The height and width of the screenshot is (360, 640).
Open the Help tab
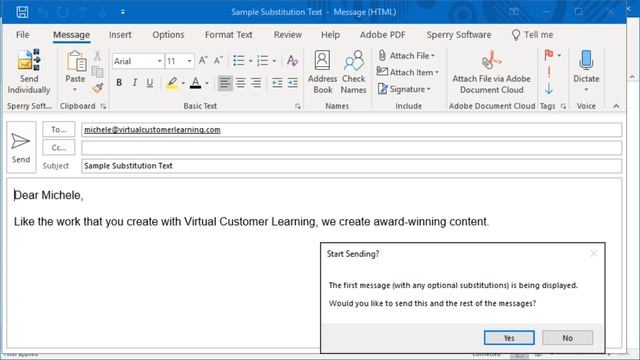pos(330,35)
